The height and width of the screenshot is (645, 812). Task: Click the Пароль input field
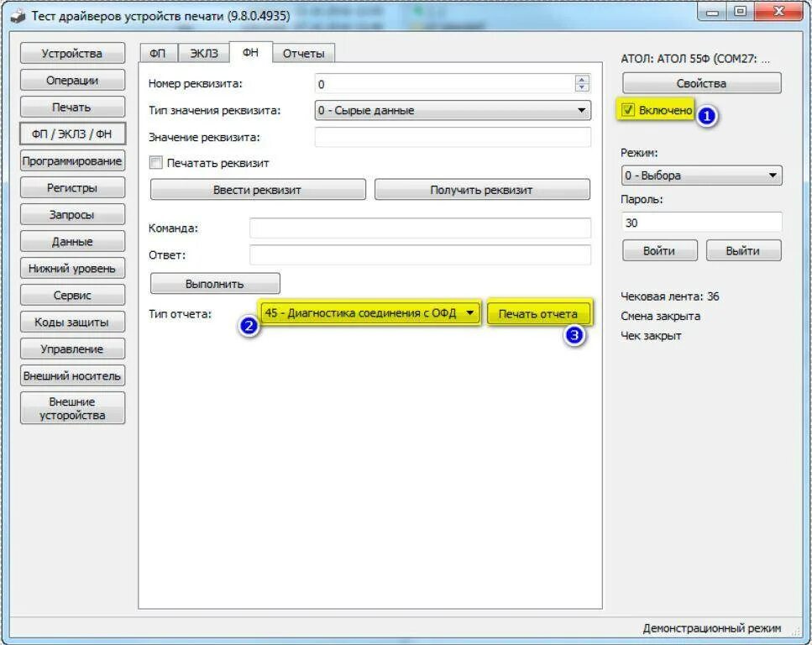pos(702,223)
